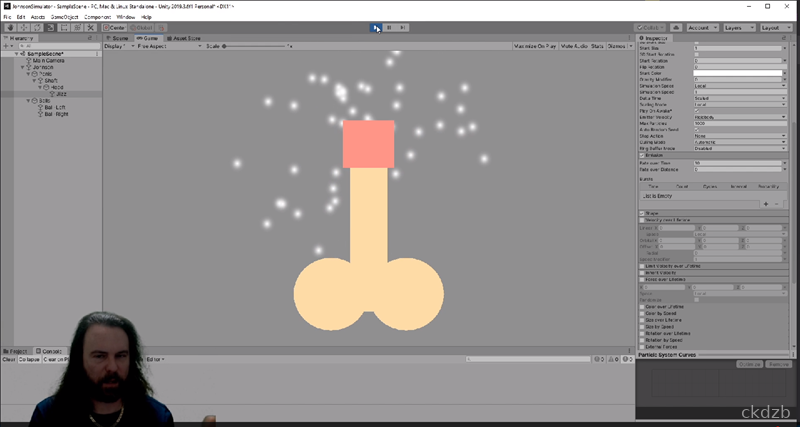The height and width of the screenshot is (427, 800).
Task: Switch to the Asset Store tab
Action: [184, 38]
